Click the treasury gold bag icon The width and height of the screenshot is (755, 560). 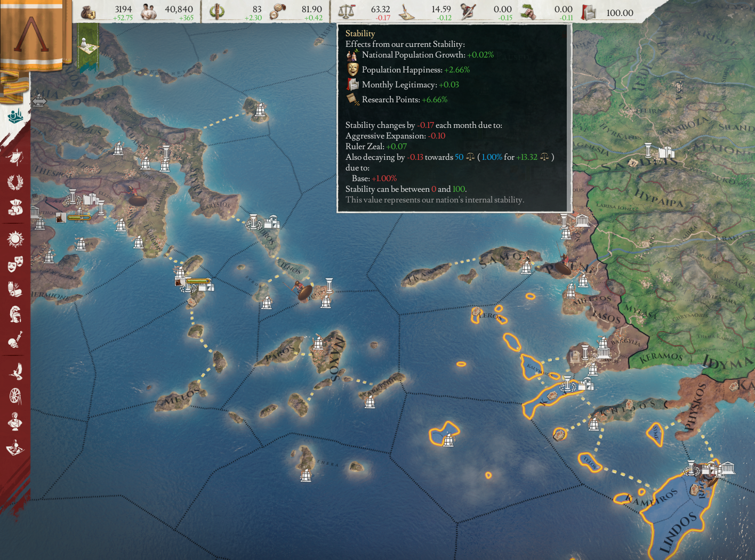[89, 12]
